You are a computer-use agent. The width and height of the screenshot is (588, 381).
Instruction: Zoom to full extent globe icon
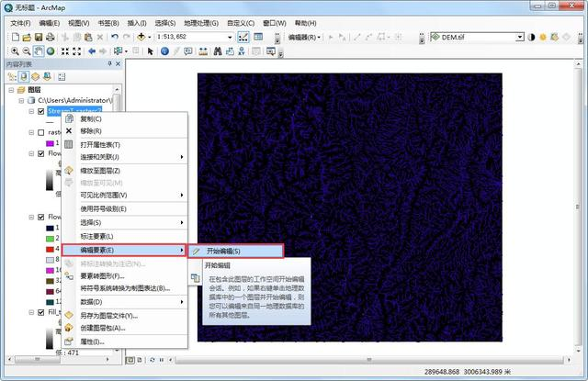click(51, 50)
